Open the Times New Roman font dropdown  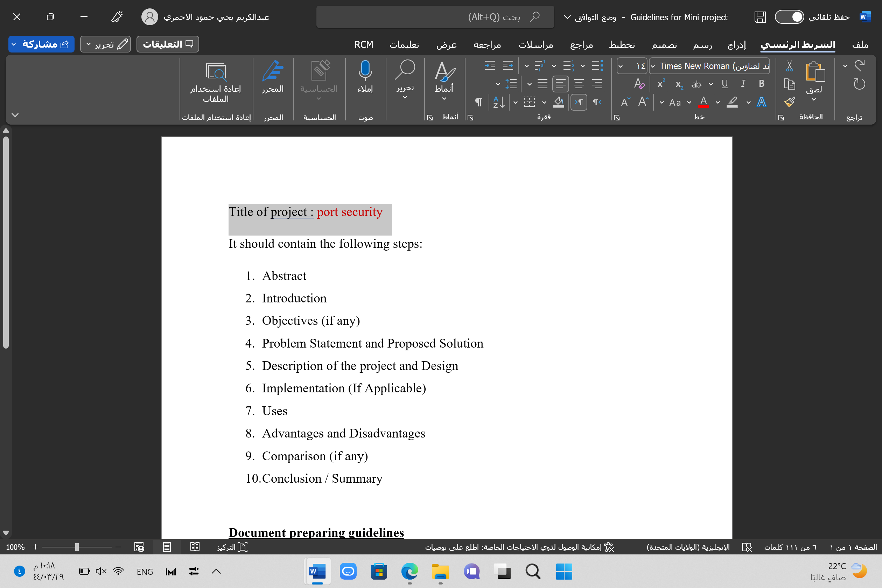click(653, 66)
